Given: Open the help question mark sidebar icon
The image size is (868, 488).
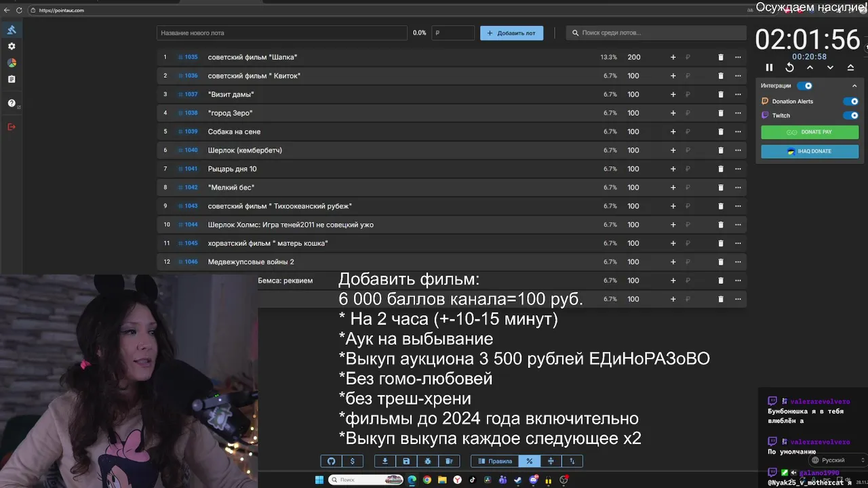Looking at the screenshot, I should pos(11,103).
